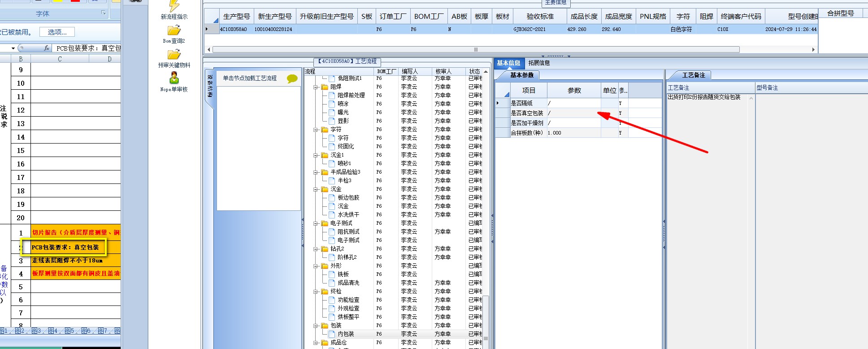Viewport: 868px width, 349px height.
Task: Select the 喷涂 process node
Action: [x=343, y=104]
